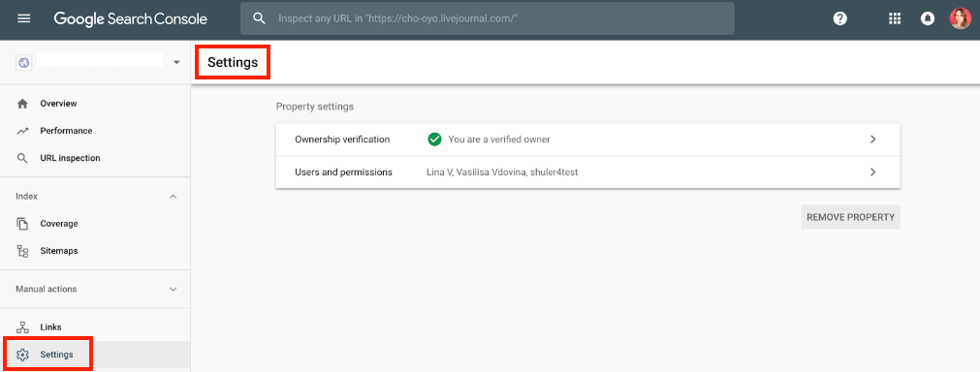Select Settings in sidebar
The height and width of the screenshot is (372, 980).
coord(95,355)
